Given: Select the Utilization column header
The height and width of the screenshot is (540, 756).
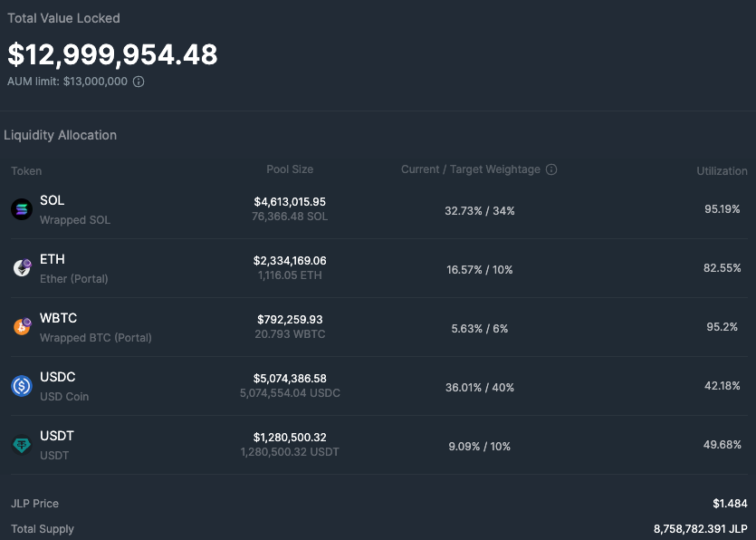Looking at the screenshot, I should point(722,171).
